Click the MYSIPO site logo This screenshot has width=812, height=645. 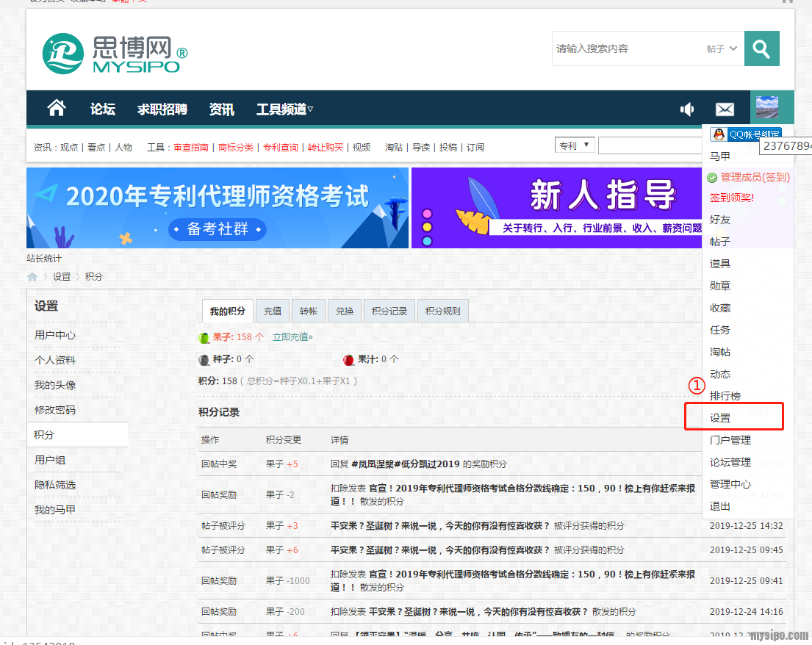pos(115,54)
